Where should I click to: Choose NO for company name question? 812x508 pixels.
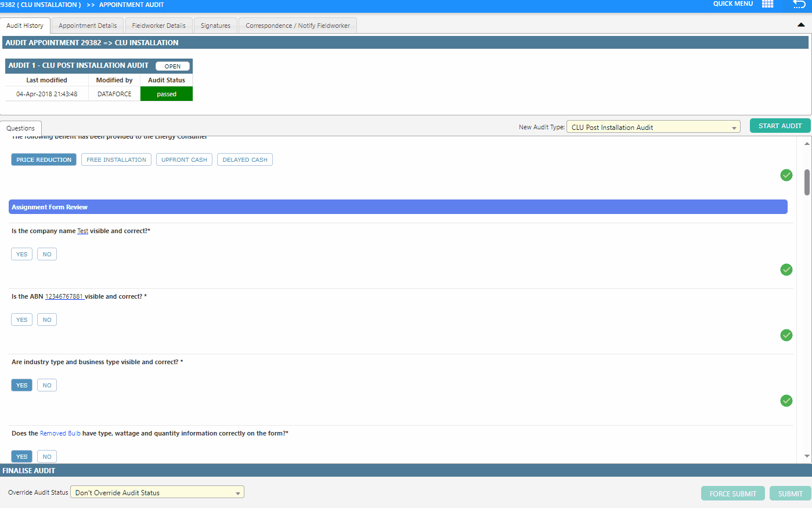pyautogui.click(x=47, y=254)
